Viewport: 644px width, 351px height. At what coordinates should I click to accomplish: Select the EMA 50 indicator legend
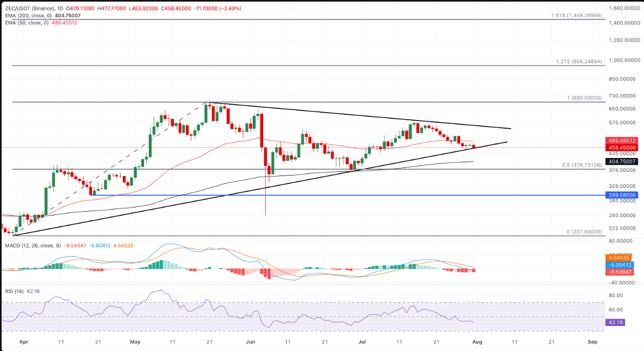click(x=40, y=23)
